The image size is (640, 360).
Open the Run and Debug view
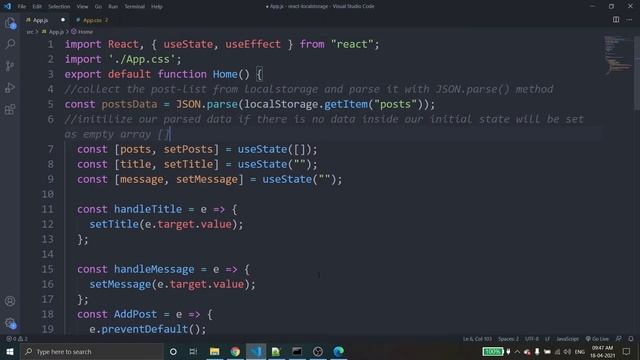point(10,87)
